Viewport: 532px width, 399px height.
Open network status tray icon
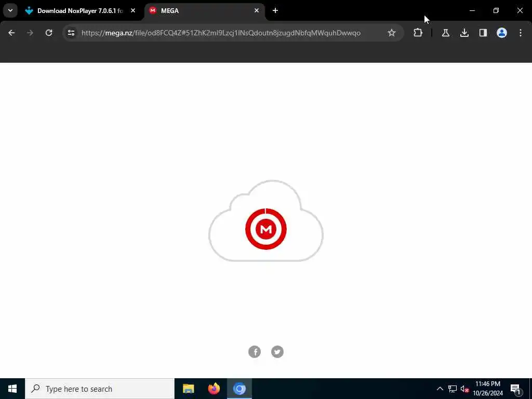click(x=453, y=389)
